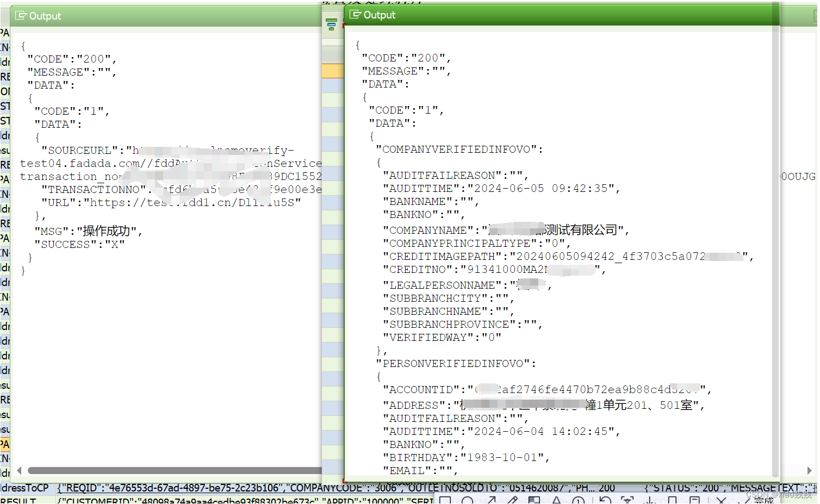The image size is (820, 504).
Task: Click the undo icon in the bottom toolbar
Action: pyautogui.click(x=605, y=500)
